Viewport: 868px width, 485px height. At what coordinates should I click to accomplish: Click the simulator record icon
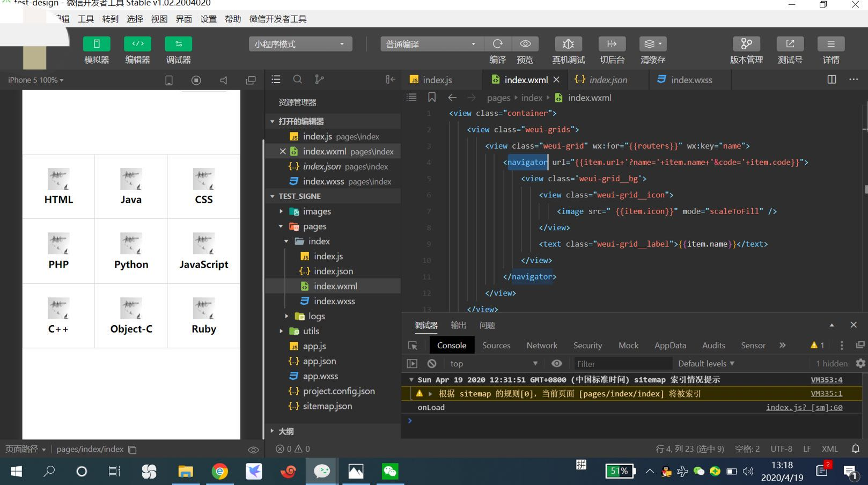tap(196, 80)
